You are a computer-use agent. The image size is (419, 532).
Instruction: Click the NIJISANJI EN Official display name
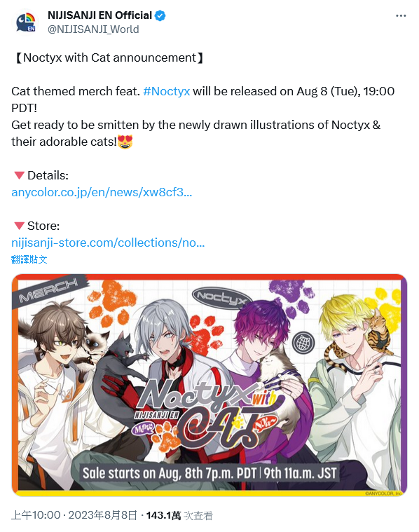(x=99, y=15)
